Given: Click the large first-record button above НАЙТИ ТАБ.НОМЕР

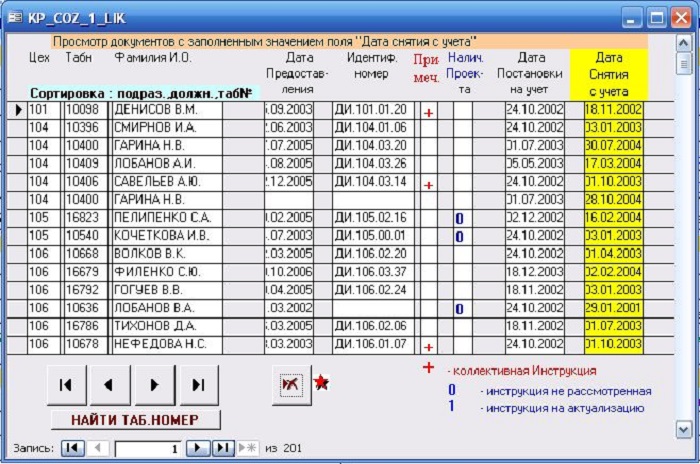Looking at the screenshot, I should pyautogui.click(x=66, y=385).
